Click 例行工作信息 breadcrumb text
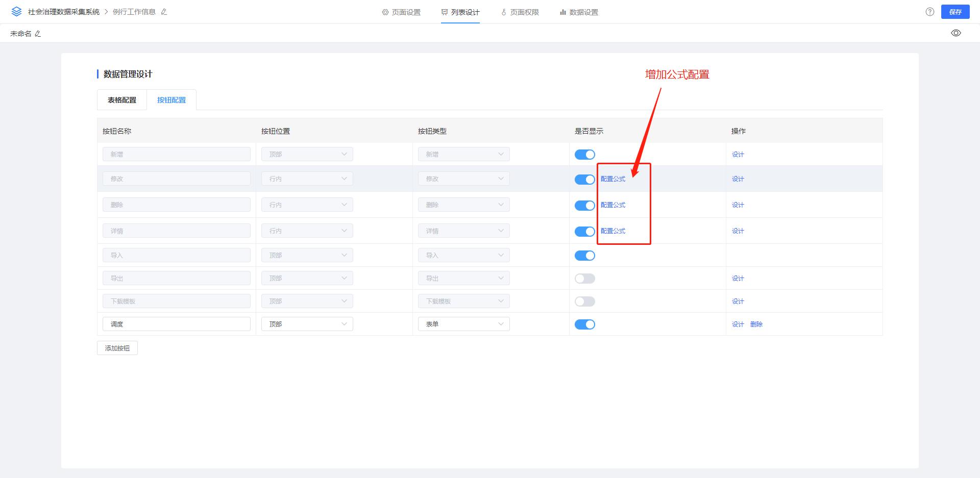The image size is (980, 478). click(x=134, y=12)
